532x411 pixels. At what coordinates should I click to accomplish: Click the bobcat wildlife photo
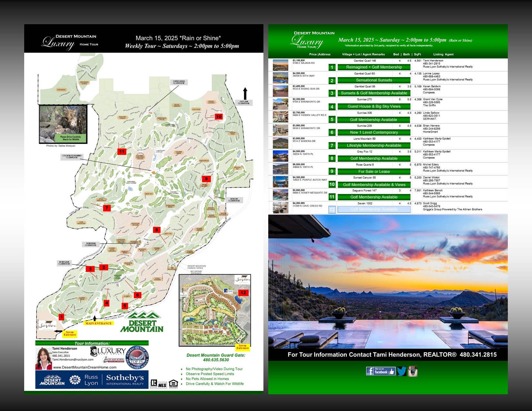tap(63, 124)
